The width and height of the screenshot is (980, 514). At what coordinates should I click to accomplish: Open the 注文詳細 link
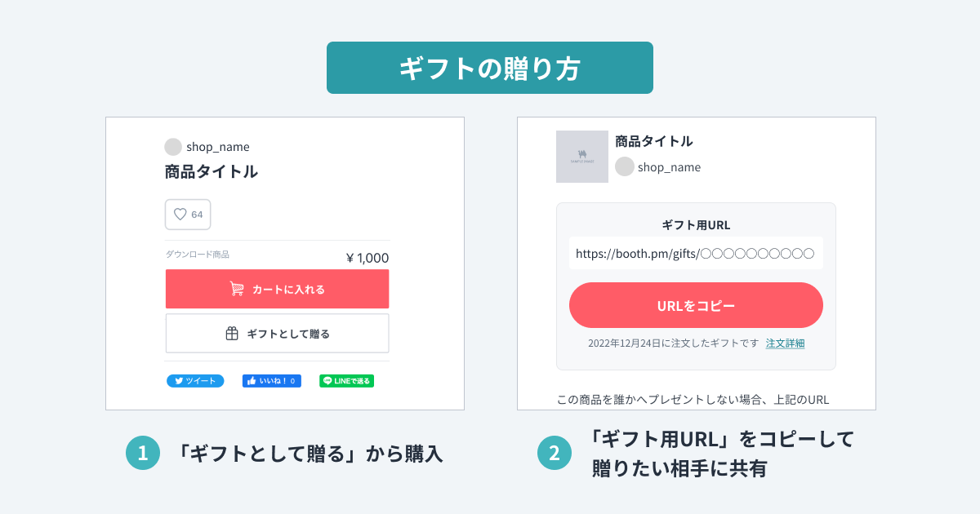785,343
